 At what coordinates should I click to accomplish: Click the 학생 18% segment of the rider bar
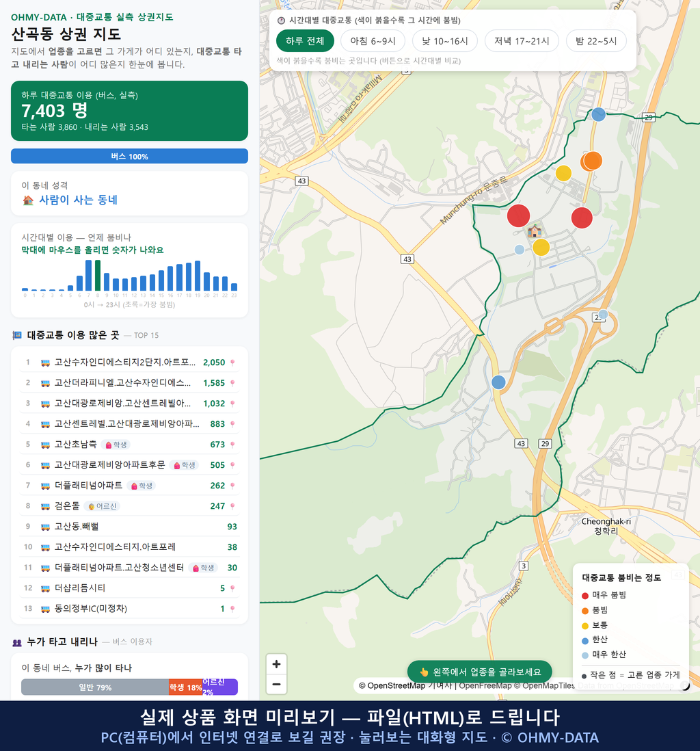pos(185,687)
